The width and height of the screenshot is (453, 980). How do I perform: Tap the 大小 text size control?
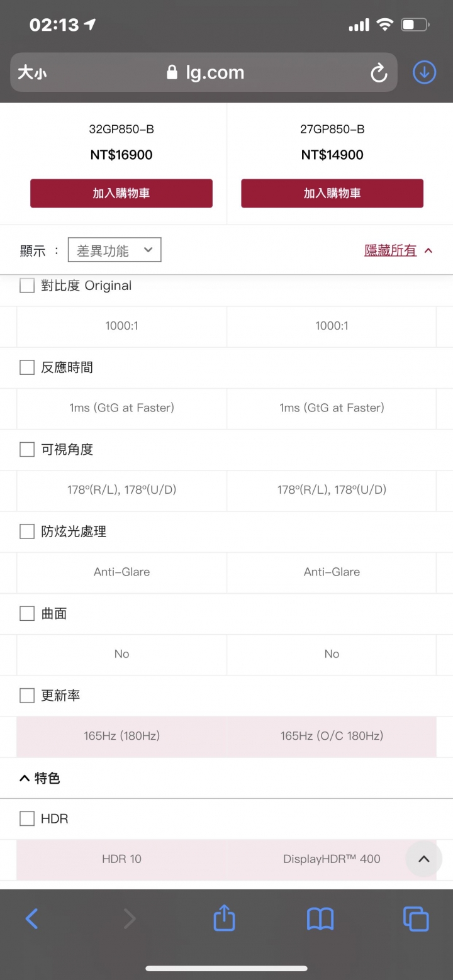tap(32, 73)
